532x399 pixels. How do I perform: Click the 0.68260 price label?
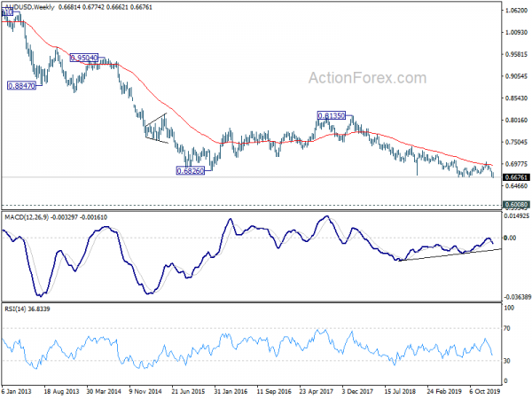click(191, 170)
